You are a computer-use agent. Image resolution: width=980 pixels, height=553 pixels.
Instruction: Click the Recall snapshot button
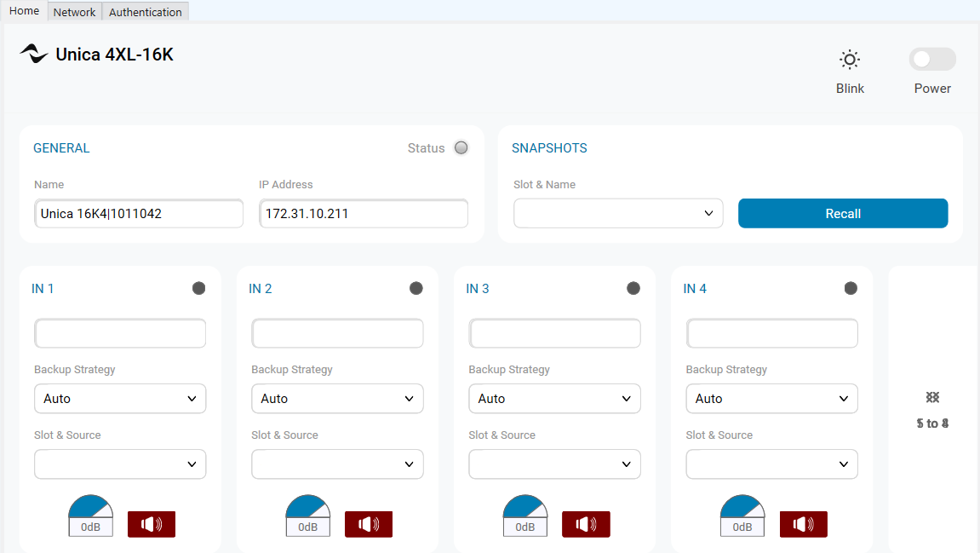843,213
